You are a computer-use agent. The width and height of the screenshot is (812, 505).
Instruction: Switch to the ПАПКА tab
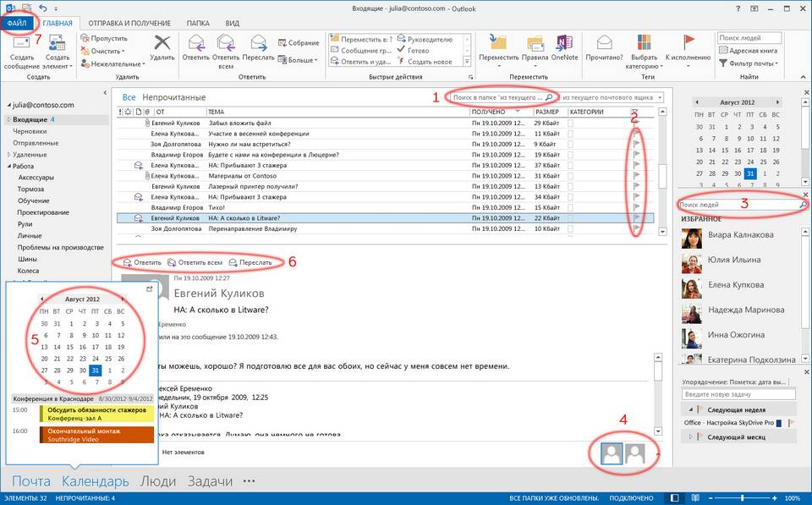(198, 24)
